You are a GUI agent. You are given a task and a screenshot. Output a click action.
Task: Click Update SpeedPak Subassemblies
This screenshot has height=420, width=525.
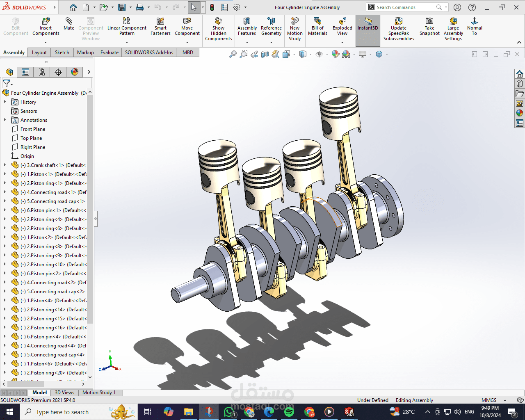click(399, 29)
